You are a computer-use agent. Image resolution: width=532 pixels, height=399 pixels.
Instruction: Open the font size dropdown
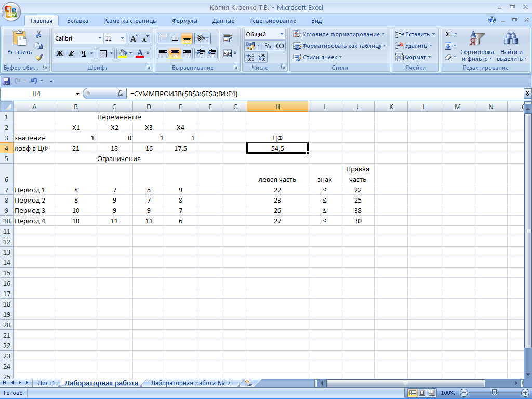122,38
